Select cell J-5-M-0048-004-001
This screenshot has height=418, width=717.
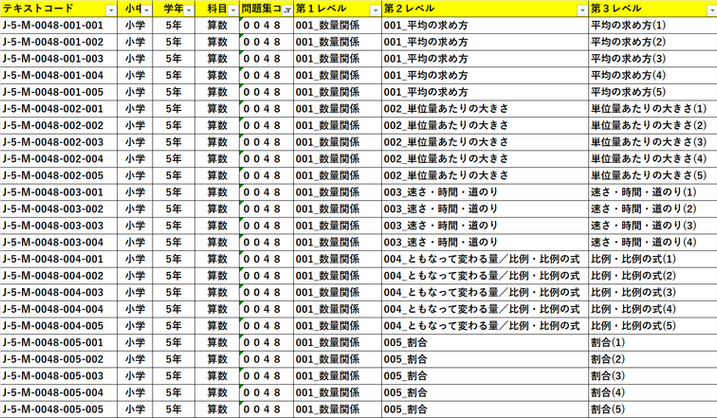[x=59, y=259]
